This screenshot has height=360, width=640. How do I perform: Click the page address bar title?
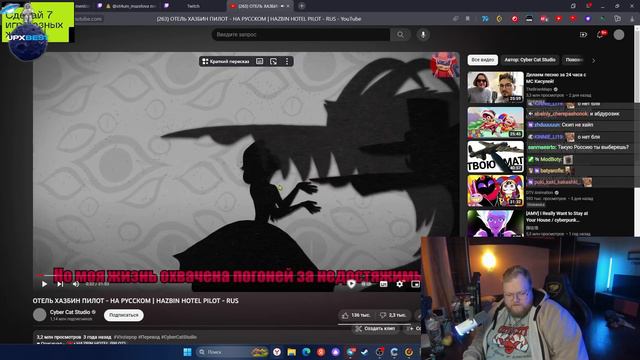(x=259, y=19)
